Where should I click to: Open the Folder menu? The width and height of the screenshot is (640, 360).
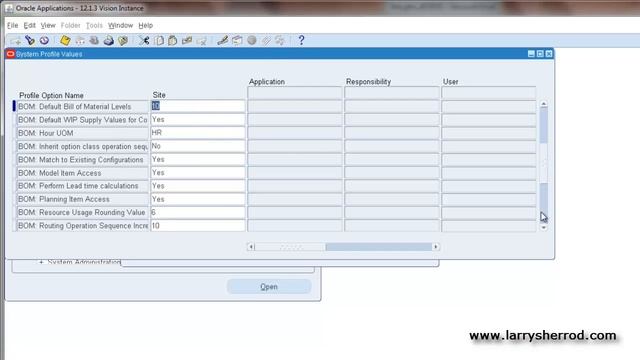coord(70,25)
